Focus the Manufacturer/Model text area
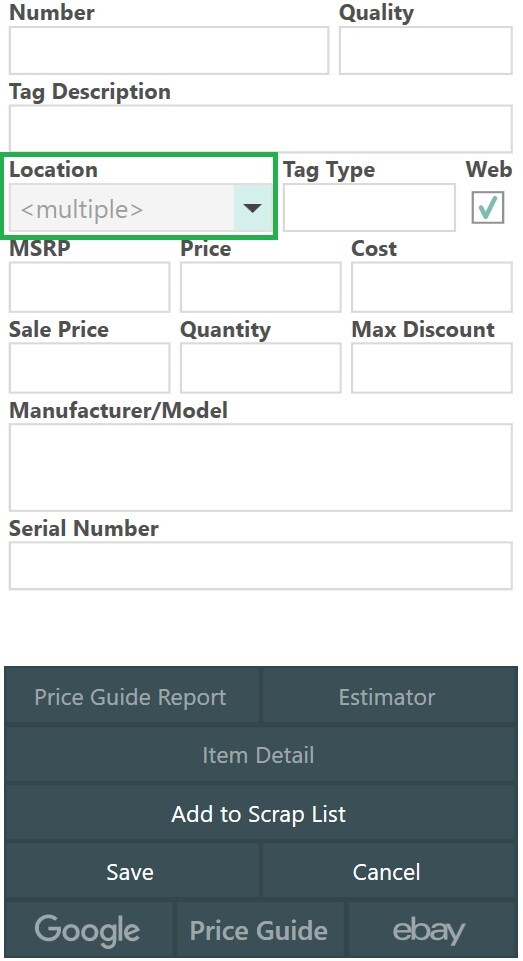 click(261, 467)
